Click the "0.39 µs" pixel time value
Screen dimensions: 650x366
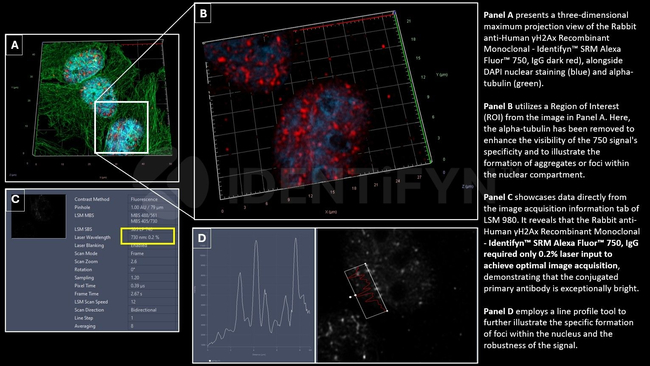click(x=138, y=286)
